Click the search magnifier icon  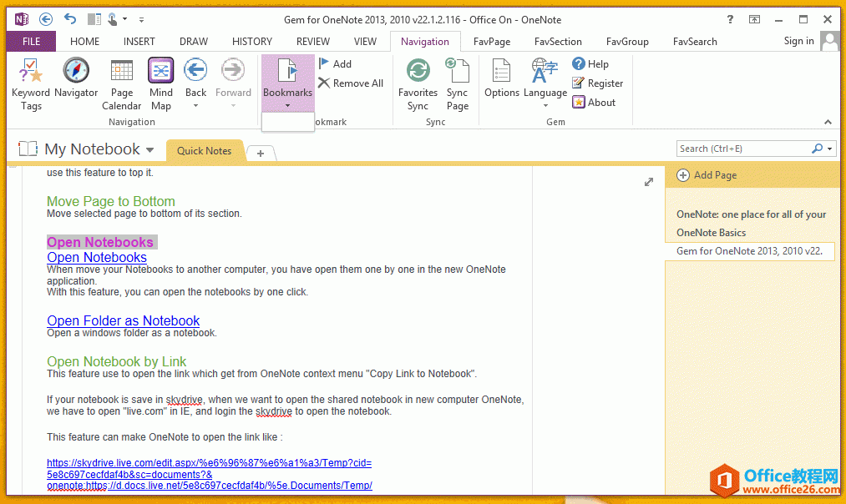pos(817,149)
